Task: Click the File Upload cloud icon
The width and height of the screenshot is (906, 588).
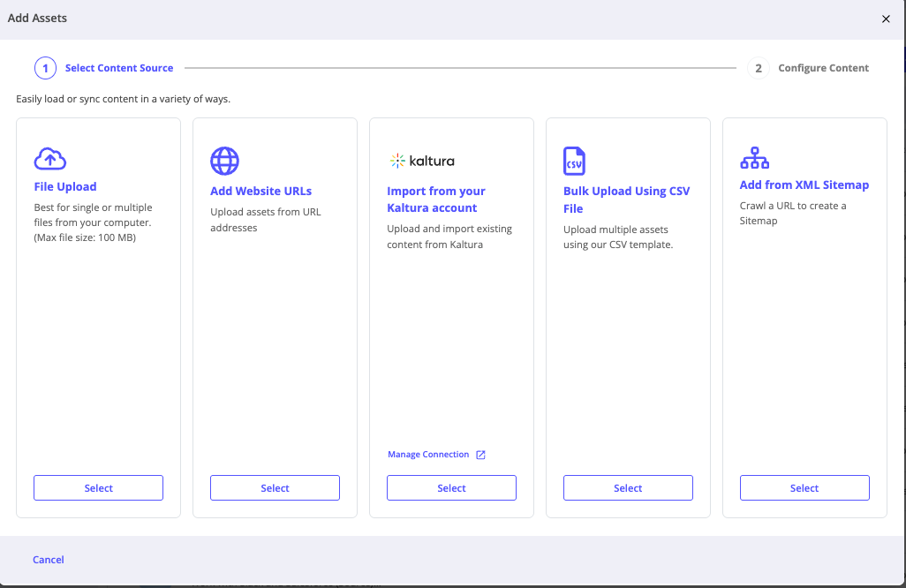Action: click(x=50, y=159)
